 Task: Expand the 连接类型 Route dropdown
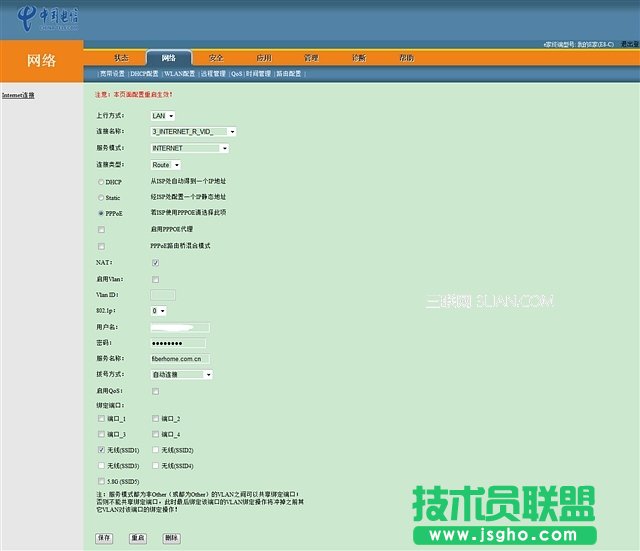[x=166, y=165]
